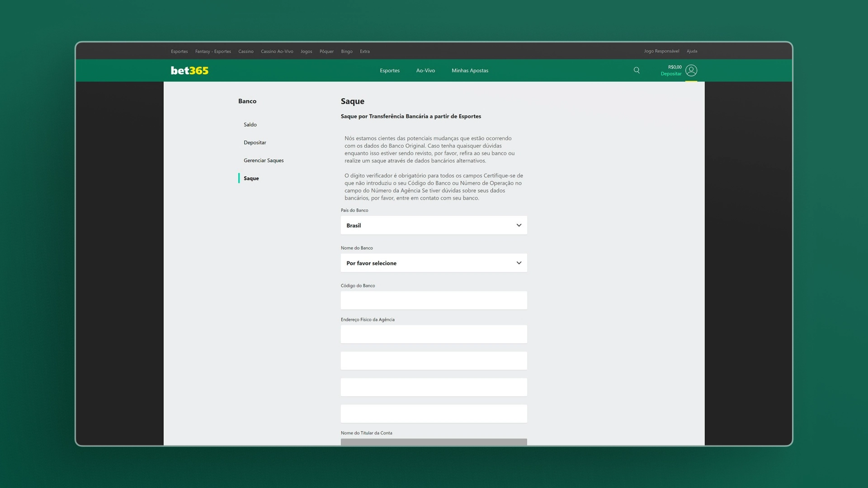Click the Saque page heading

[x=352, y=101]
